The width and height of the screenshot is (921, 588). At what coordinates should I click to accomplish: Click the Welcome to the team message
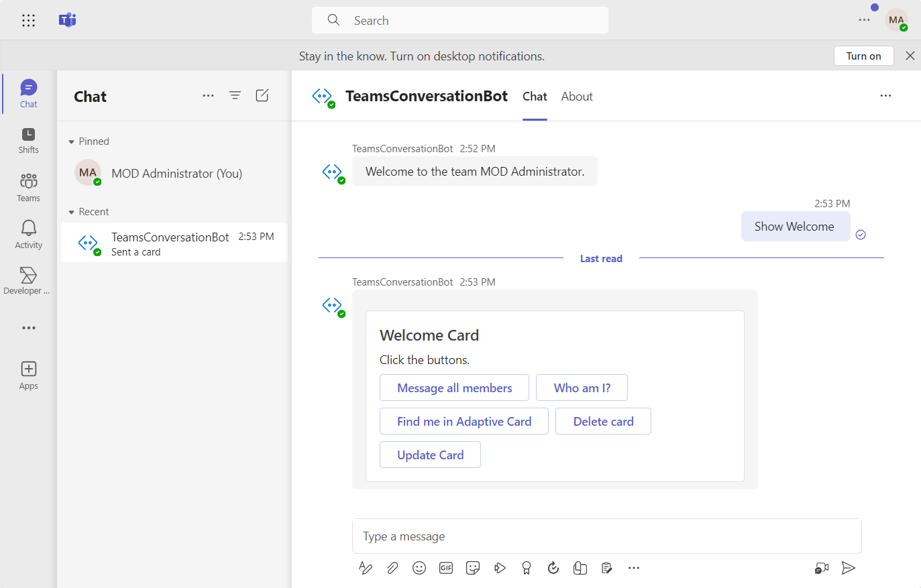[475, 172]
